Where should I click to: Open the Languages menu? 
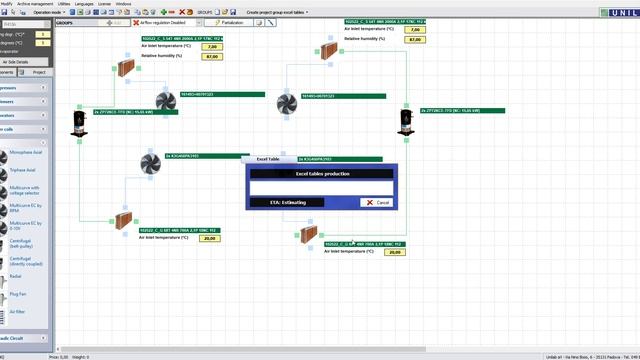pyautogui.click(x=84, y=4)
